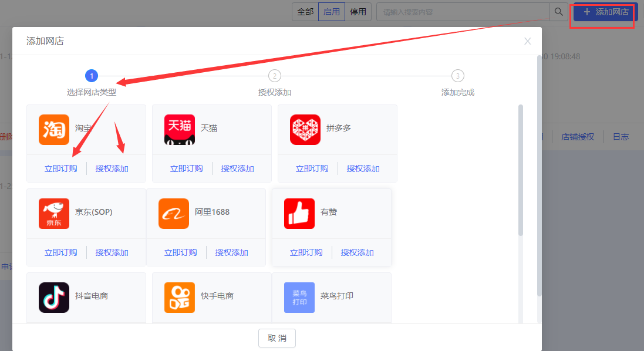Close the 添加网店 dialog with X

click(x=528, y=41)
